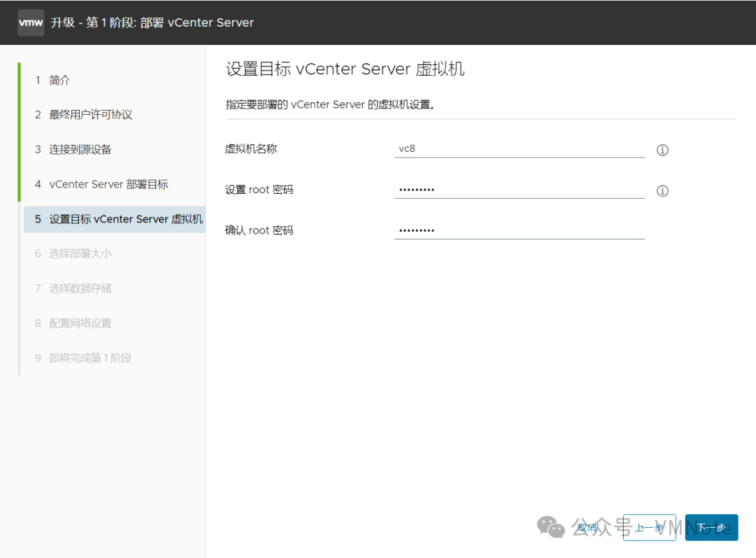Click the 上一步 back button
This screenshot has width=756, height=558.
(649, 528)
